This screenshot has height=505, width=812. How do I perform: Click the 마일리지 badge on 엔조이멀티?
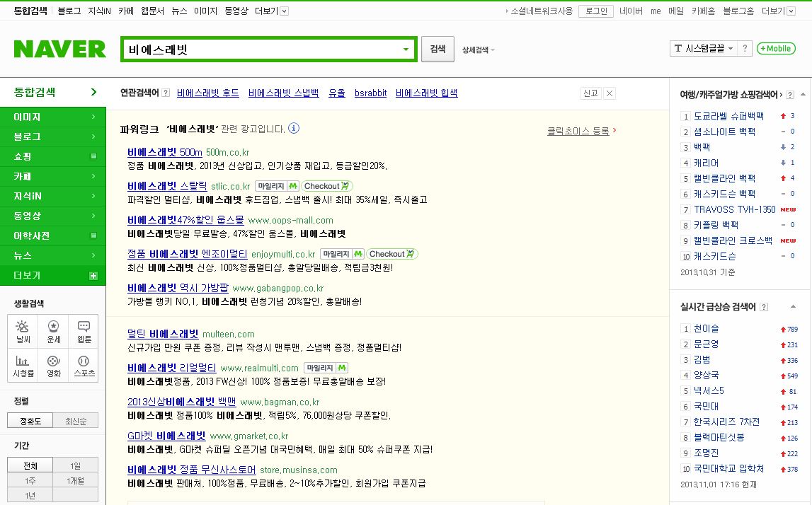343,254
